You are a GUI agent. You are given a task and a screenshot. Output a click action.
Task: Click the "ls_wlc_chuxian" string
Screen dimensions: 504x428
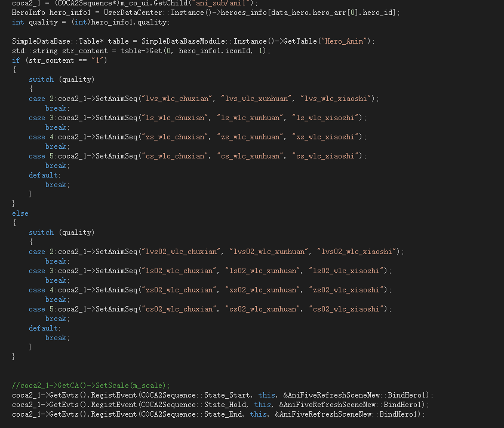point(175,118)
